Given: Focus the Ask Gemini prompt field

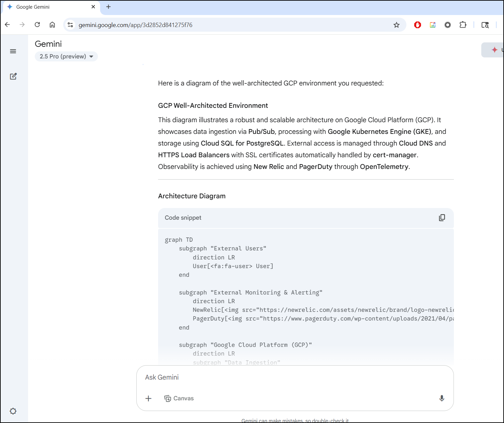Looking at the screenshot, I should coord(295,377).
